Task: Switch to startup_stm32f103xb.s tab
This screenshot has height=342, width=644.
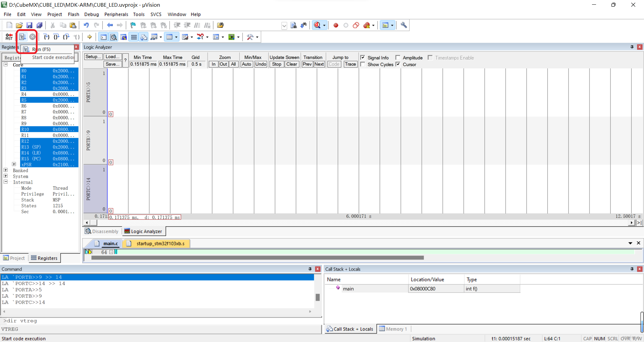Action: [157, 243]
